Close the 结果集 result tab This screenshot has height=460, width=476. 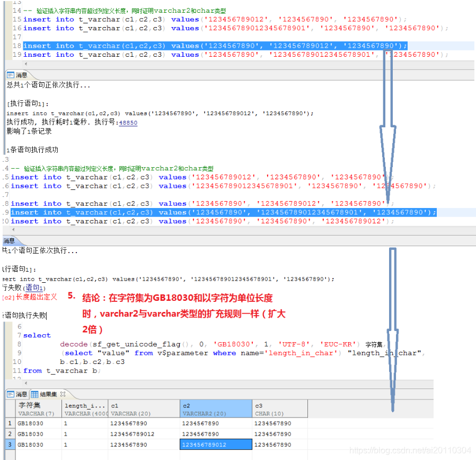point(63,394)
